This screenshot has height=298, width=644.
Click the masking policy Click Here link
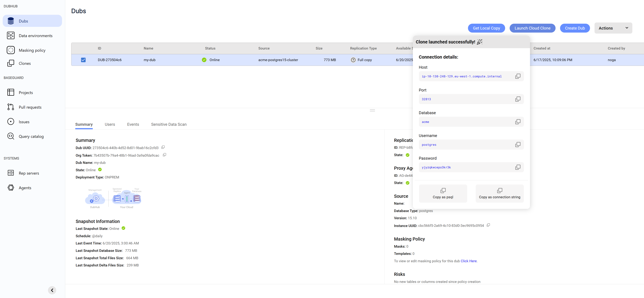click(468, 261)
